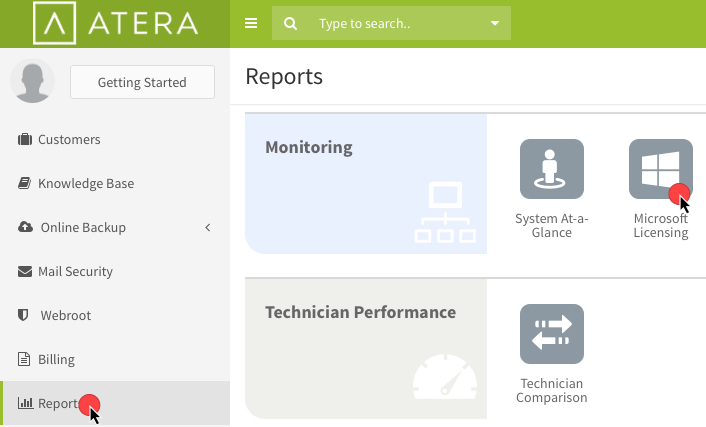
Task: Select the Monitoring category panel
Action: (x=366, y=184)
